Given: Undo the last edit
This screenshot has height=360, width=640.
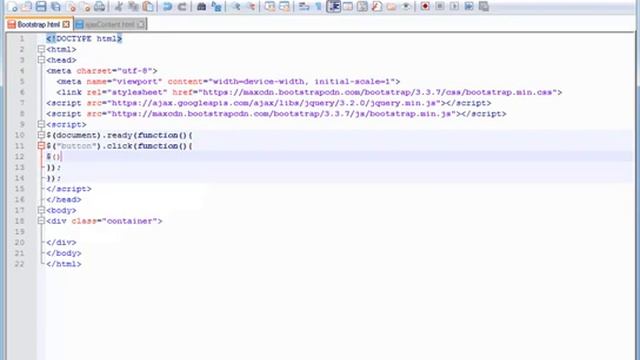Looking at the screenshot, I should pos(167,6).
